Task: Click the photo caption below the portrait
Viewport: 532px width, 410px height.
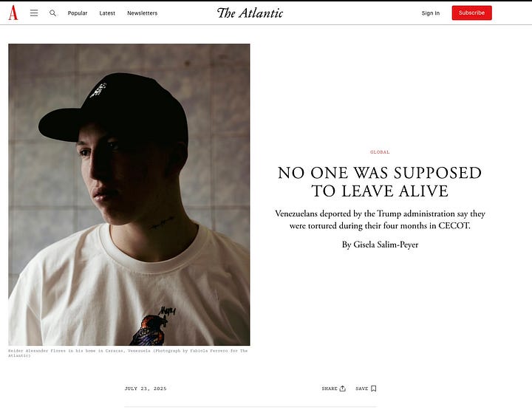Action: pos(128,353)
